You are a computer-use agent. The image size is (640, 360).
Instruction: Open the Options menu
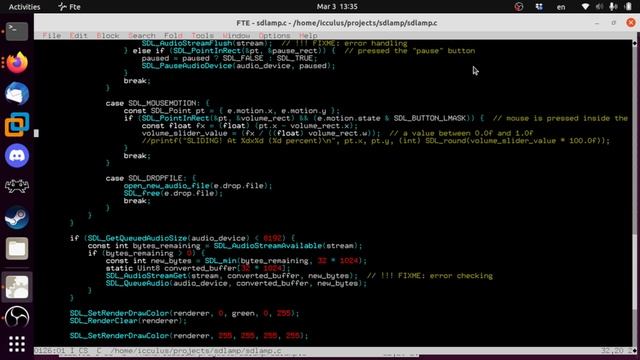click(x=274, y=36)
